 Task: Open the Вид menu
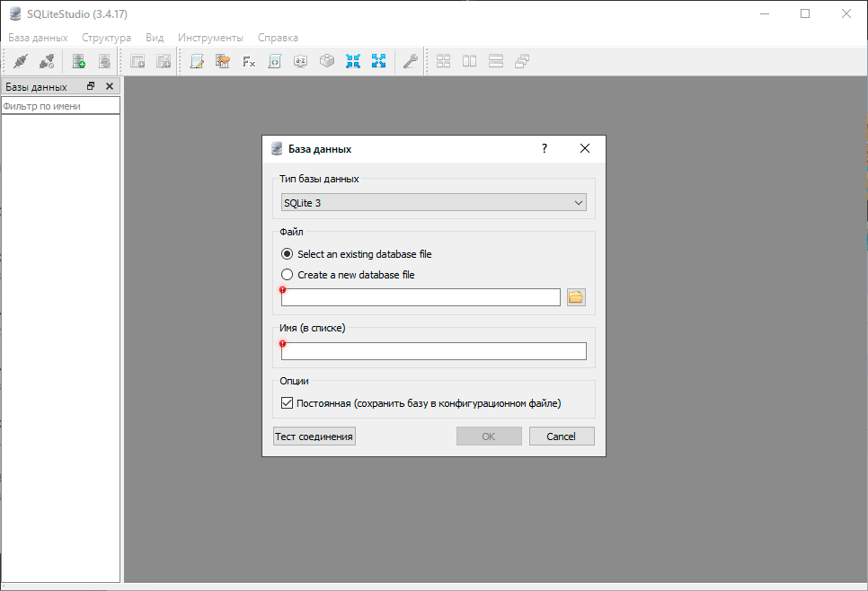tap(155, 38)
